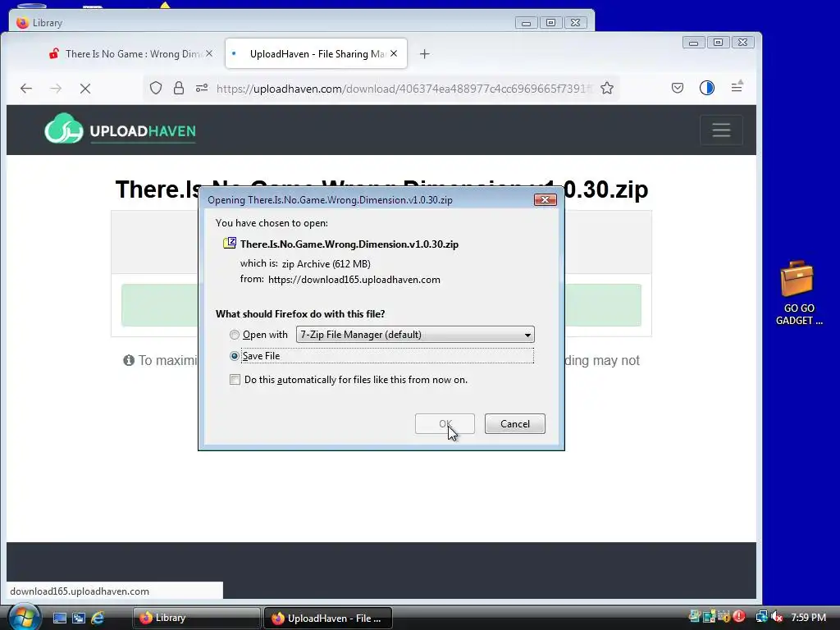
Task: Click the bold zip file name in dialog
Action: tap(349, 244)
